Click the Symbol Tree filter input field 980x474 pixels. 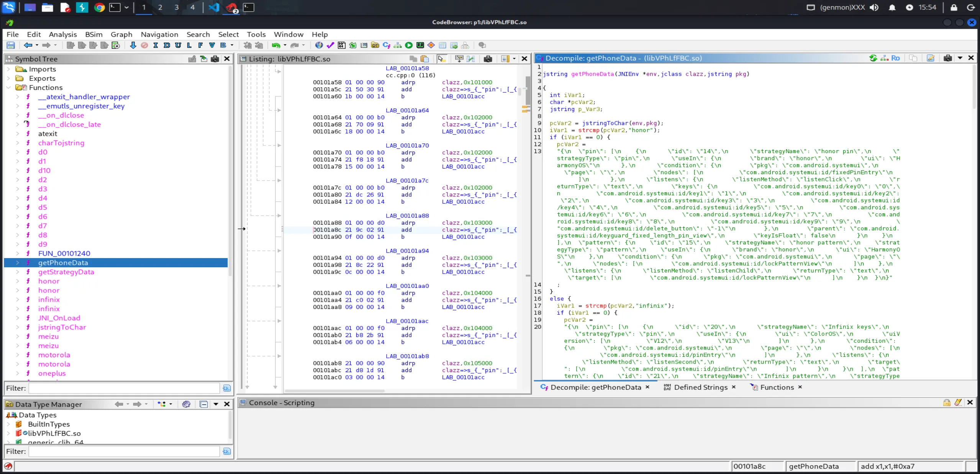pos(124,388)
